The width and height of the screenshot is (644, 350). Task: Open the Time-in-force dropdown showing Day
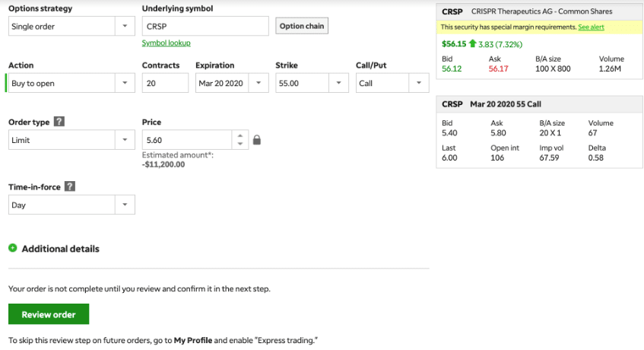(72, 205)
